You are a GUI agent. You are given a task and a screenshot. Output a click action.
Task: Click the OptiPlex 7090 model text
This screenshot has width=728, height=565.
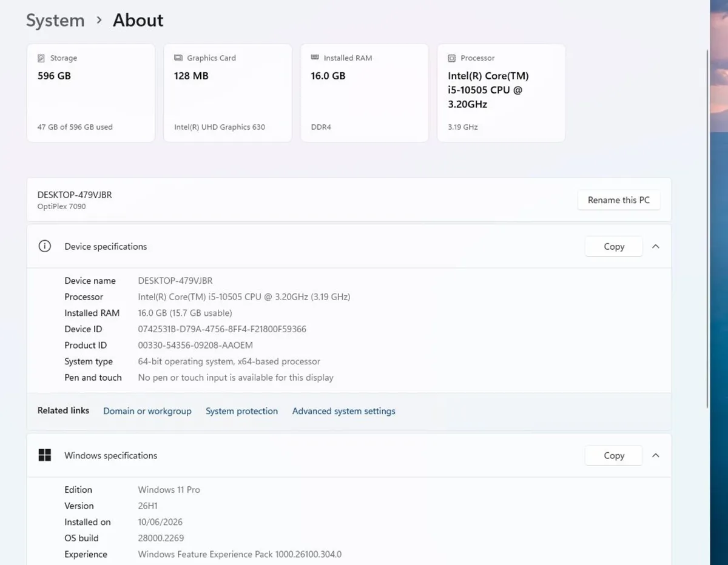[x=62, y=207]
